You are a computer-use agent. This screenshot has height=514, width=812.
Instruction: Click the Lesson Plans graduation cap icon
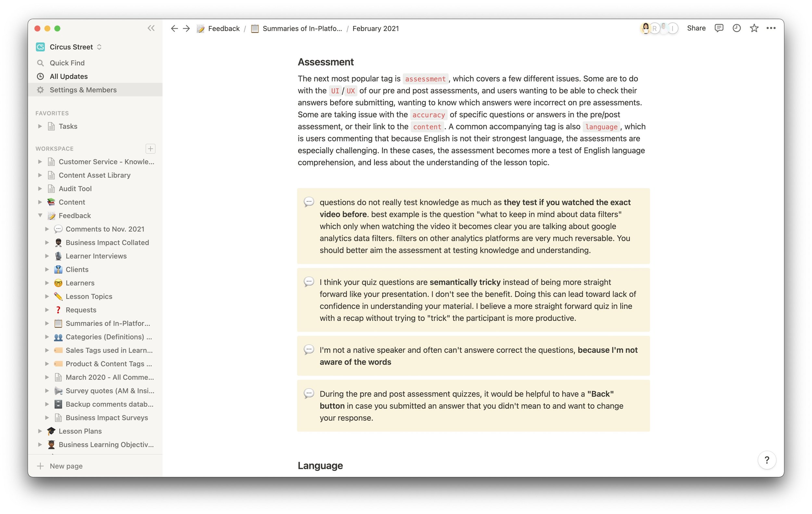[51, 431]
